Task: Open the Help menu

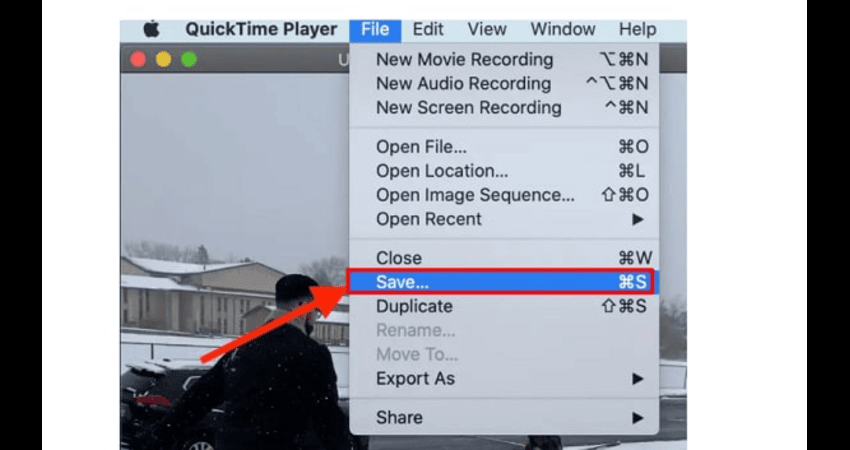Action: [638, 29]
